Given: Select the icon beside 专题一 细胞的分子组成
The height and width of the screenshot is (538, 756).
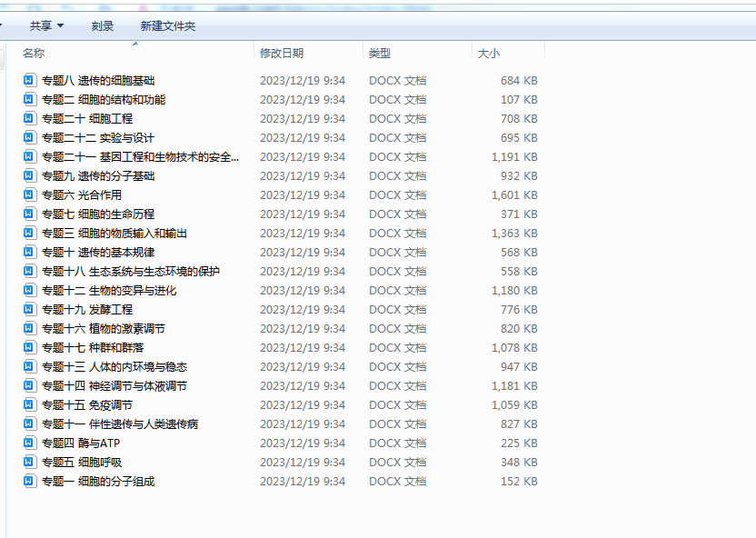Looking at the screenshot, I should click(x=30, y=482).
